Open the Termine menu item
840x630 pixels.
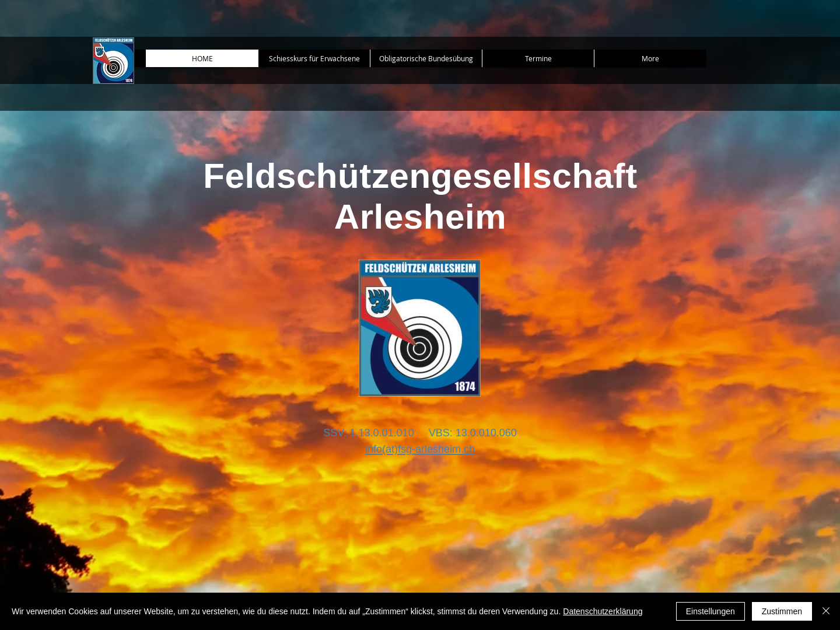538,58
